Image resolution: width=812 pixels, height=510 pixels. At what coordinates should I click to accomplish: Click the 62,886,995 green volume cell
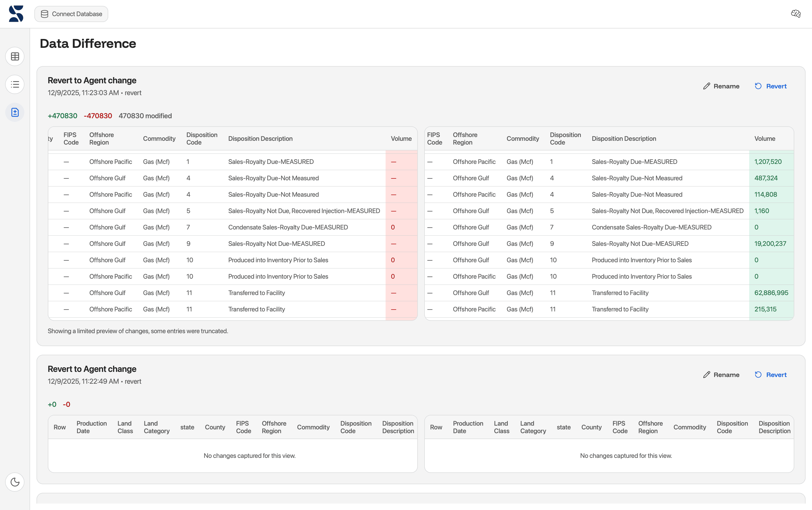tap(771, 293)
